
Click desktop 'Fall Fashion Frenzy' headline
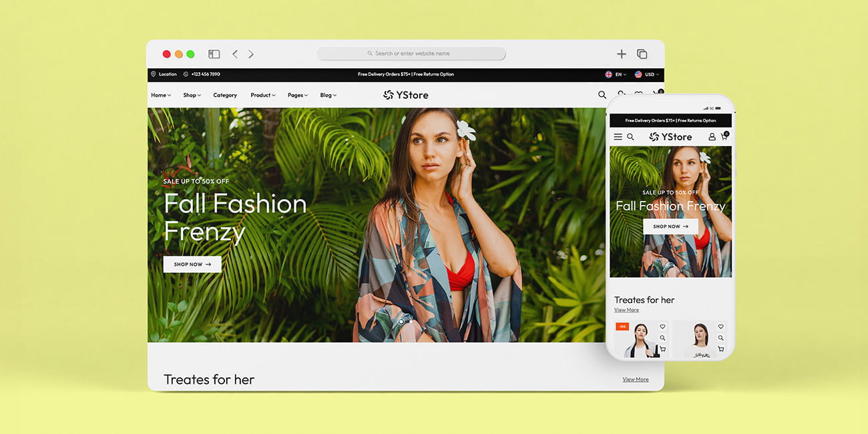[x=235, y=218]
